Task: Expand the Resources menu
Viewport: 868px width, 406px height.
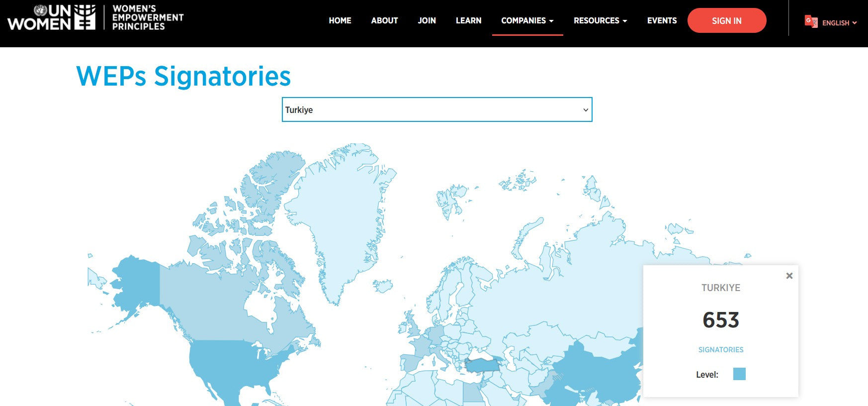Action: click(600, 20)
